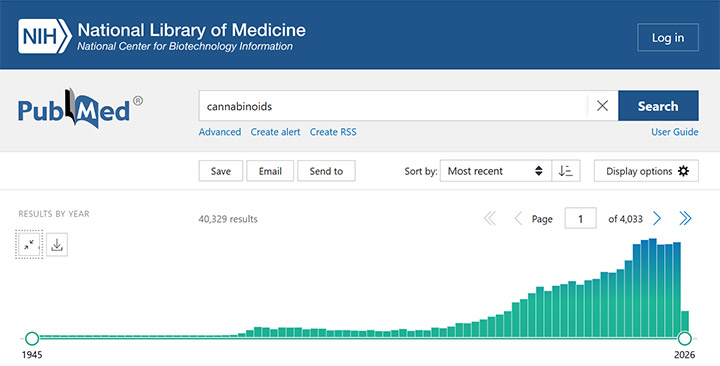Viewport: 720px width, 366px height.
Task: Click National Center for Biotechnology Information subtitle
Action: click(x=185, y=46)
